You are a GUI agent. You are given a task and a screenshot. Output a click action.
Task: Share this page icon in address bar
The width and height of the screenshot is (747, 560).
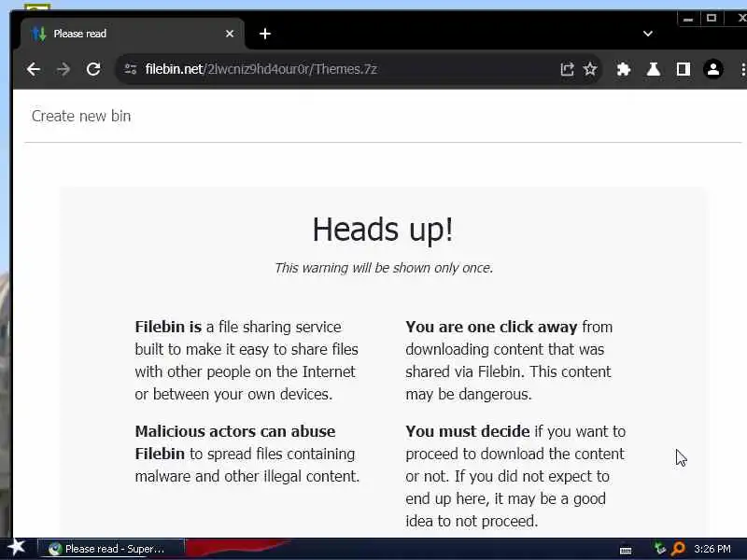pyautogui.click(x=567, y=69)
